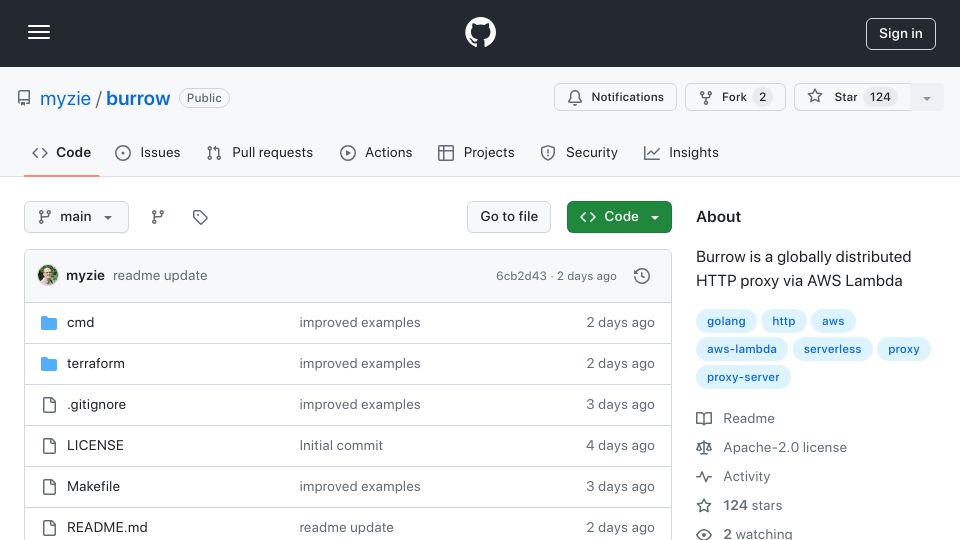Click the cmd folder icon
Screen dimensions: 960x540
point(49,323)
